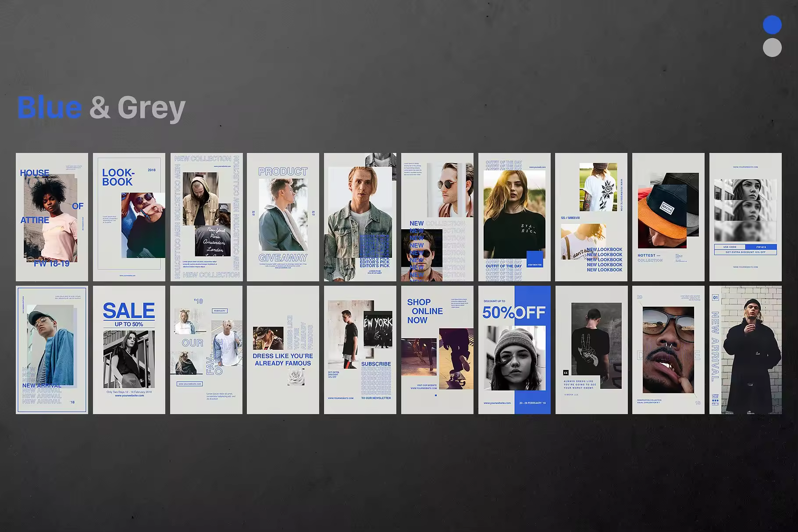The image size is (798, 532).
Task: Open the NEW sunglasses collection template
Action: click(437, 217)
